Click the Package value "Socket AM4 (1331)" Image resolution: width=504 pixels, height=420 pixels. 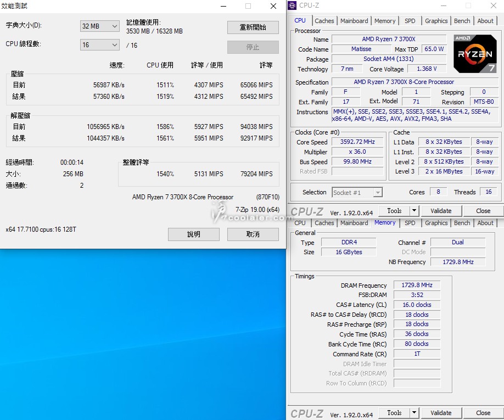click(x=389, y=59)
